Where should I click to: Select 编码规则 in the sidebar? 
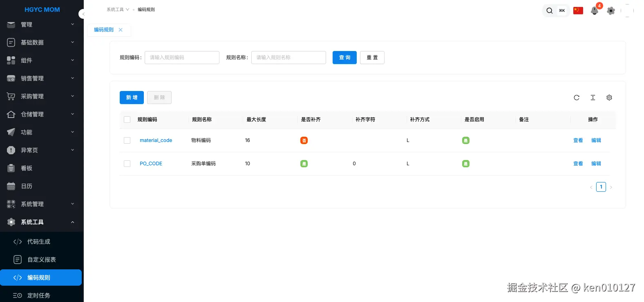(x=41, y=278)
